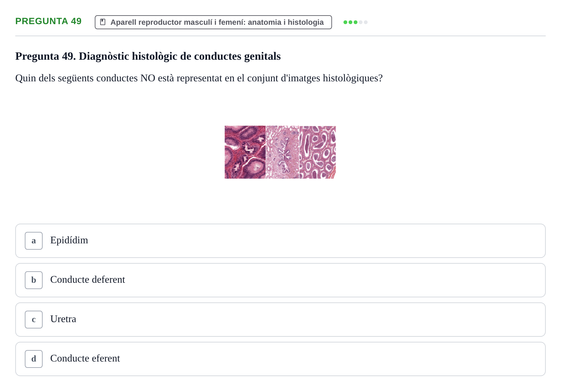This screenshot has height=392, width=561.
Task: Click the first green difficulty dot
Action: [x=345, y=22]
